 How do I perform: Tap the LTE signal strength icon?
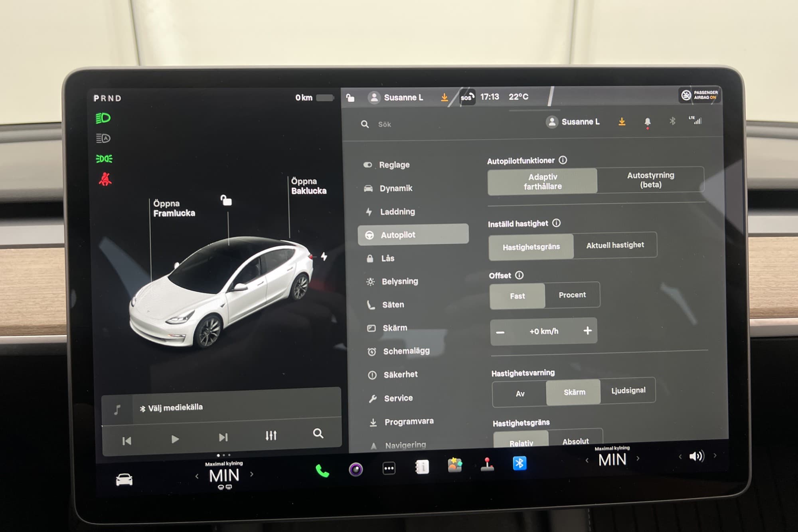(x=695, y=120)
